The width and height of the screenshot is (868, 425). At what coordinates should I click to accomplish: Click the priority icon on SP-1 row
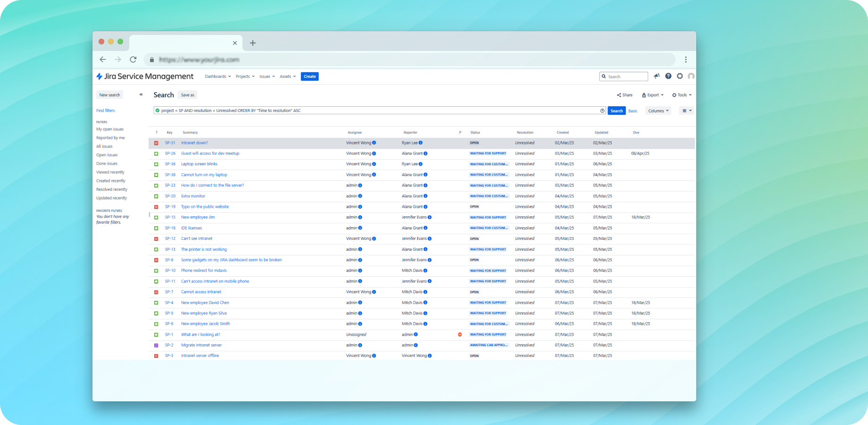tap(460, 334)
